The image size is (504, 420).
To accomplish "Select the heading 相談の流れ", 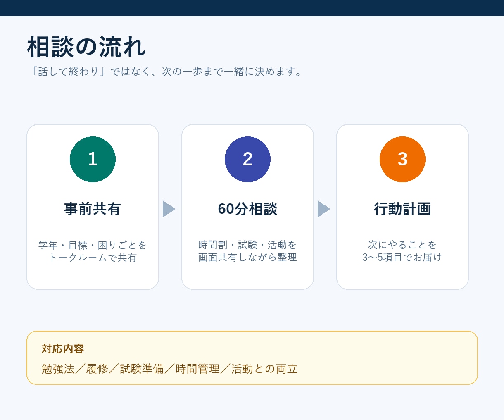I will [87, 47].
